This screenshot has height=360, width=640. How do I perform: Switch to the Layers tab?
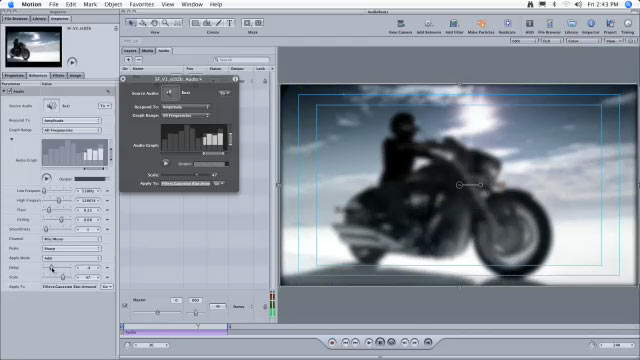pos(130,51)
